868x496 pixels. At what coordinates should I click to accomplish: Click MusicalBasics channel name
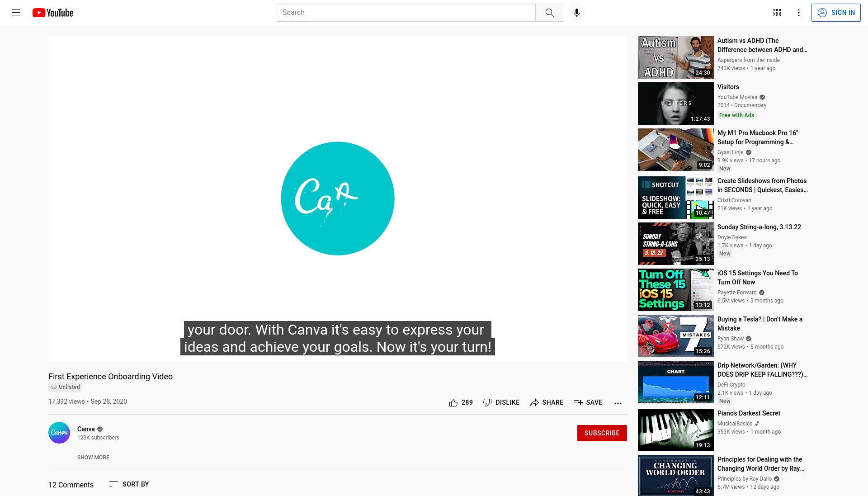coord(735,424)
